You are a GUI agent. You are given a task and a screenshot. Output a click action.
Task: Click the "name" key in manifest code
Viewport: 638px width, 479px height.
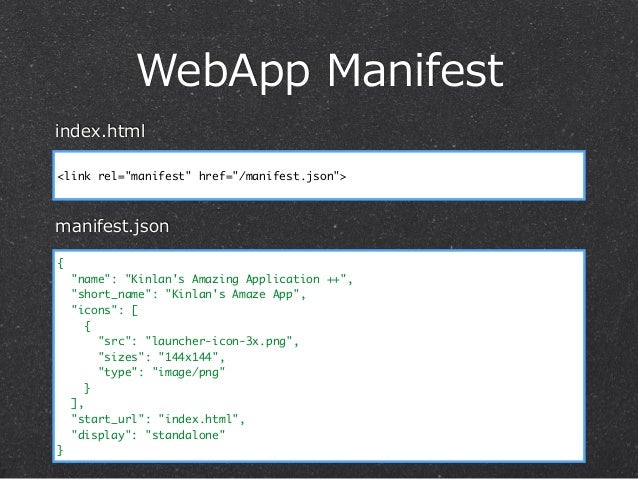91,279
